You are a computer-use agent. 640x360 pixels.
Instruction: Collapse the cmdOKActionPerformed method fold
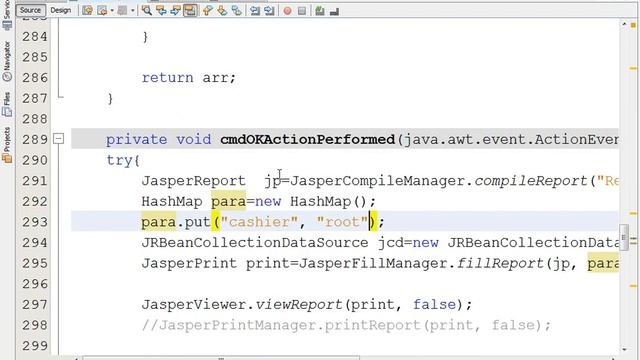tap(58, 139)
